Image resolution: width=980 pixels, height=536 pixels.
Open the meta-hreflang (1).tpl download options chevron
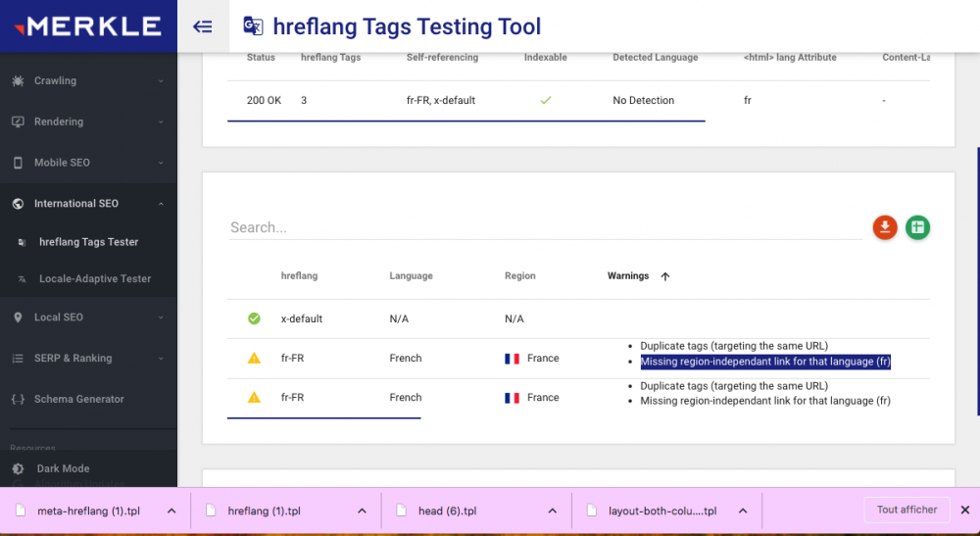tap(171, 511)
